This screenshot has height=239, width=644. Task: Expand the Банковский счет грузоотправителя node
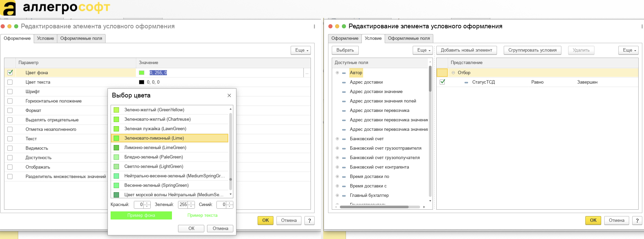[x=337, y=148]
